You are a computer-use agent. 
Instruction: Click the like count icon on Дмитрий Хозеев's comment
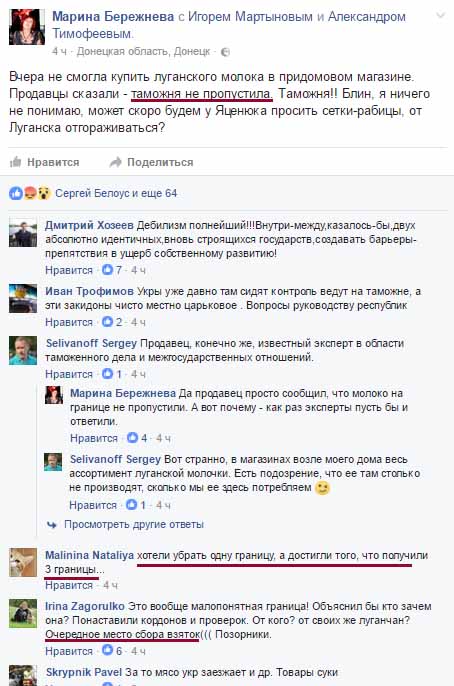(x=107, y=270)
